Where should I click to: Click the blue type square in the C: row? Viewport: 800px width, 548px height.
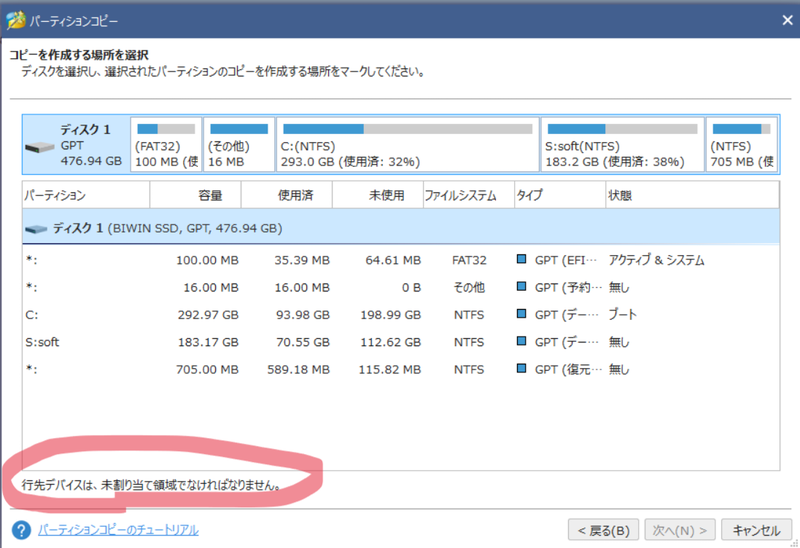coord(521,313)
